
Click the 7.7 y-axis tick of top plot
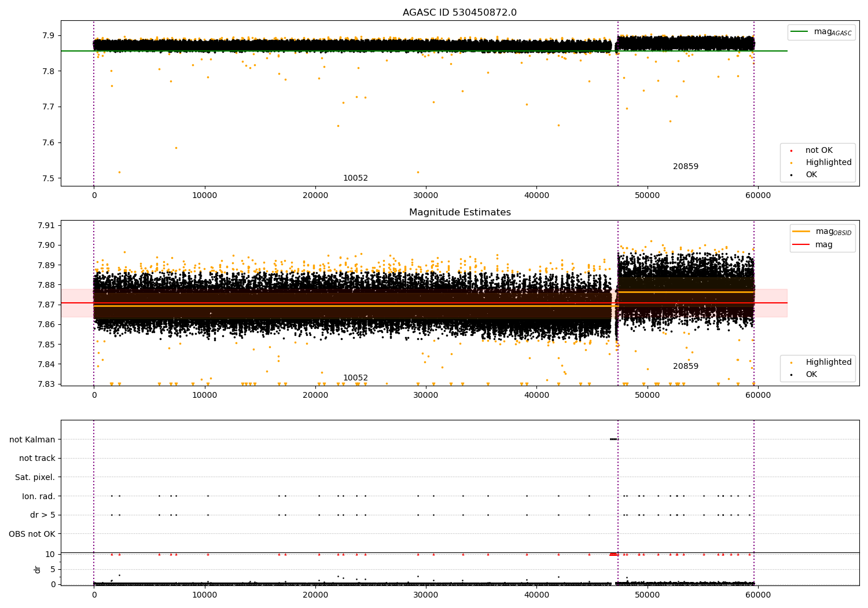click(x=49, y=107)
